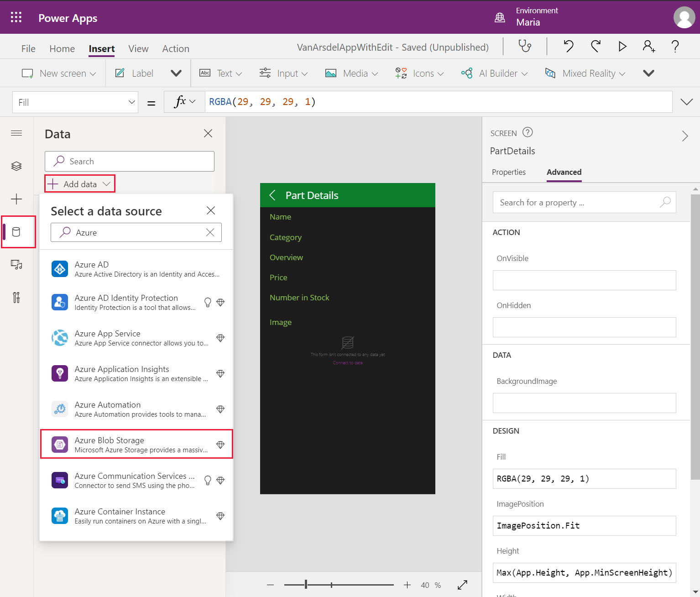Click the Search for a property field
The height and width of the screenshot is (597, 700).
click(x=584, y=202)
